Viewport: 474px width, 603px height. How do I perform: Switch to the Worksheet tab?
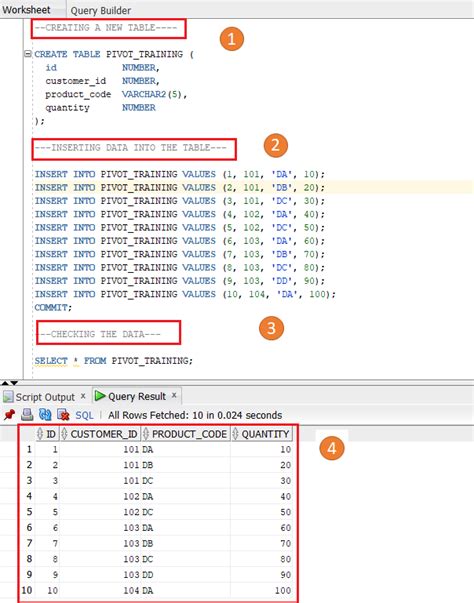26,10
